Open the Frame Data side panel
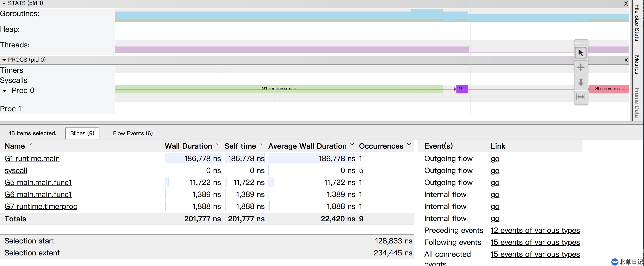This screenshot has width=644, height=266. coord(637,102)
